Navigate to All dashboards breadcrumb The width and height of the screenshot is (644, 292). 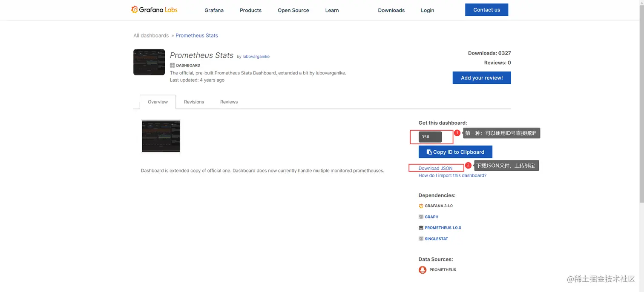[151, 35]
